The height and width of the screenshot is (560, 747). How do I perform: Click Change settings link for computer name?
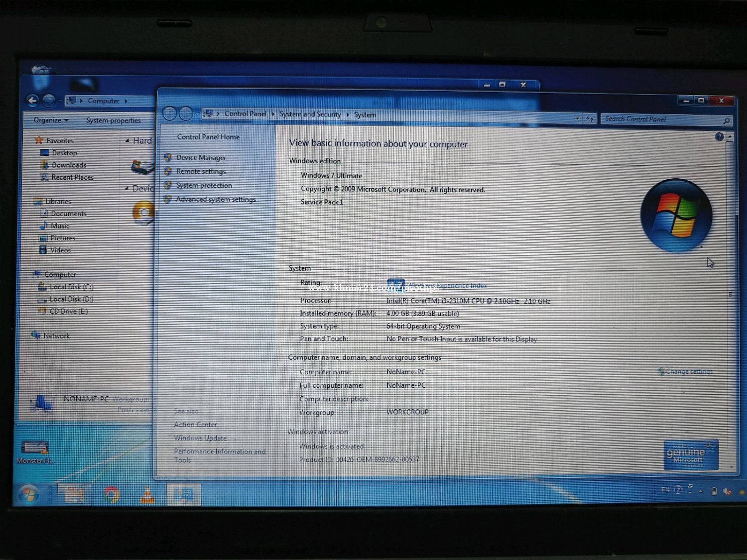pos(689,371)
